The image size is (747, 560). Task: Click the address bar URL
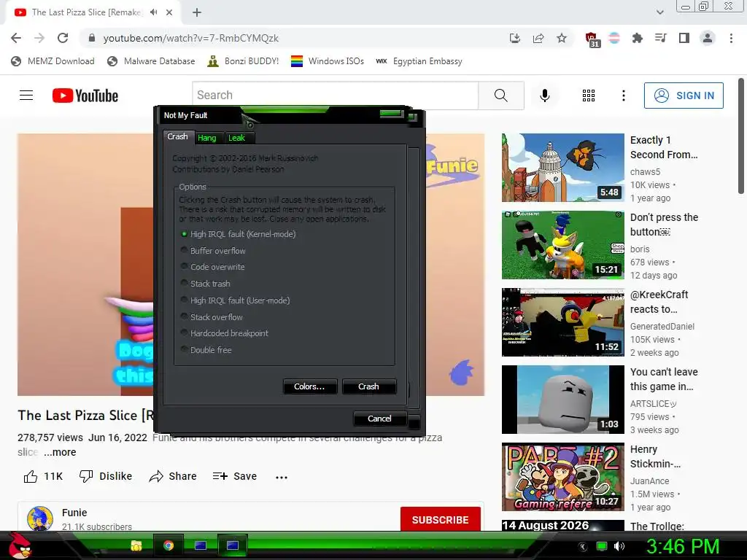[x=190, y=38]
